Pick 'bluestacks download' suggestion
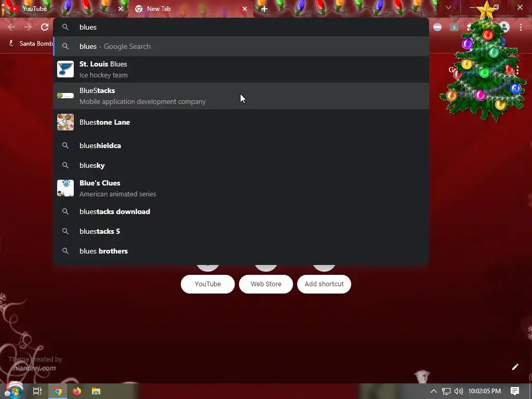This screenshot has height=399, width=532. point(241,211)
